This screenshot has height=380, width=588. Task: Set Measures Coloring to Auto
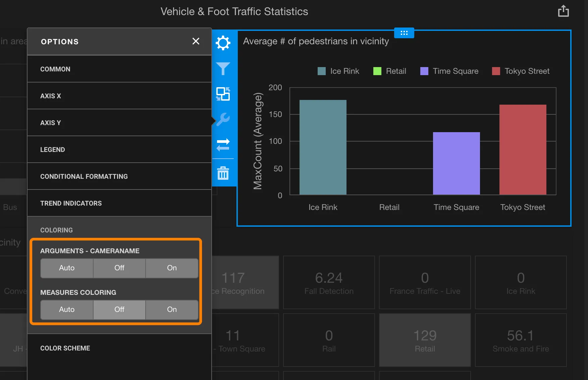tap(67, 310)
